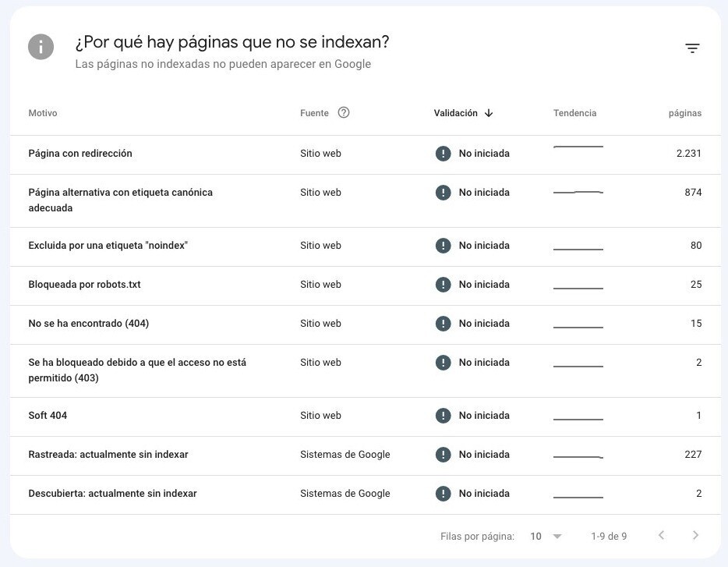Go to the previous page arrow

[x=661, y=536]
